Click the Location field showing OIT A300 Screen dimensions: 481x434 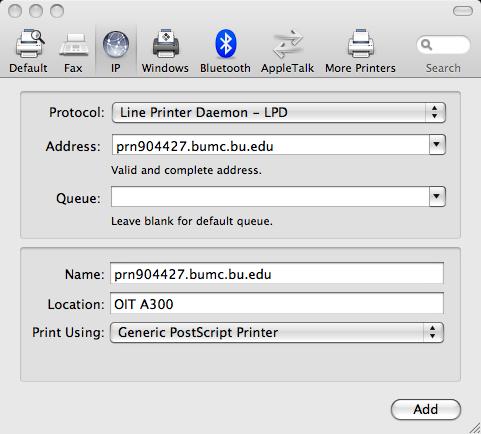point(277,304)
